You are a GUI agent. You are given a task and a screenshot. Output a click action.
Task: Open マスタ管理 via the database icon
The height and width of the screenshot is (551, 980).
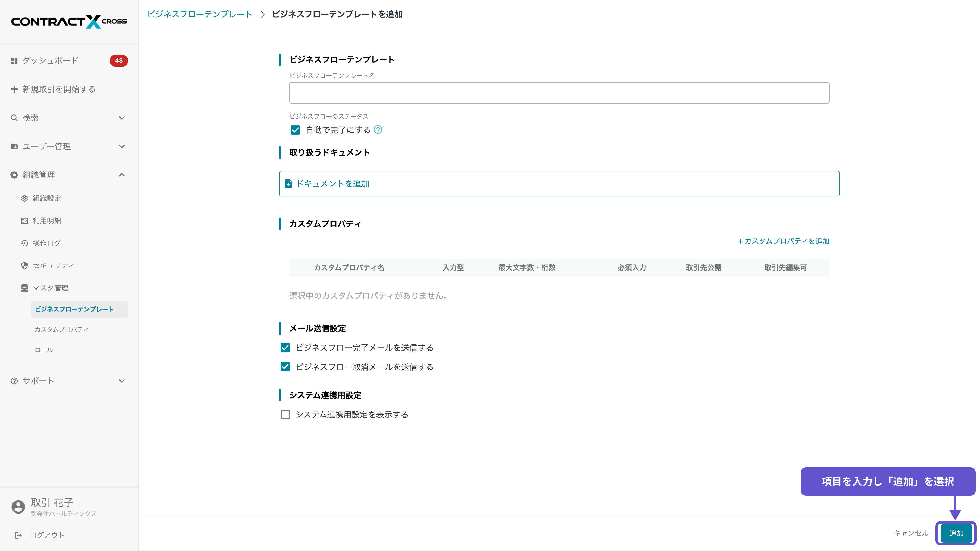click(x=24, y=288)
